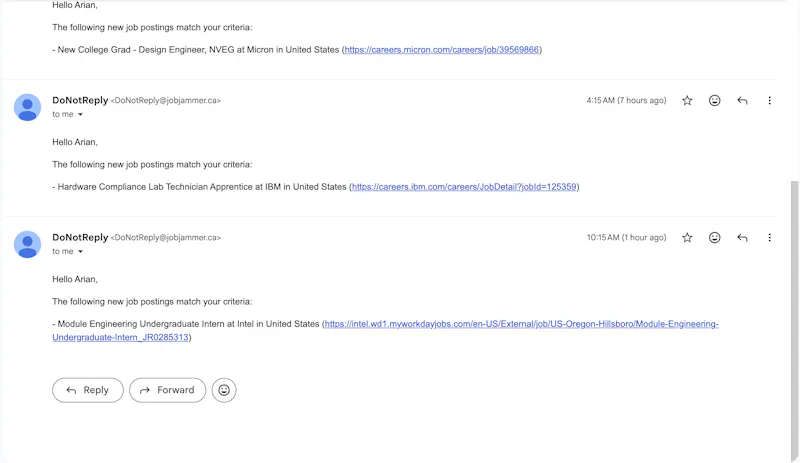Click sender avatar of the Intel email
The image size is (800, 463).
pyautogui.click(x=28, y=244)
